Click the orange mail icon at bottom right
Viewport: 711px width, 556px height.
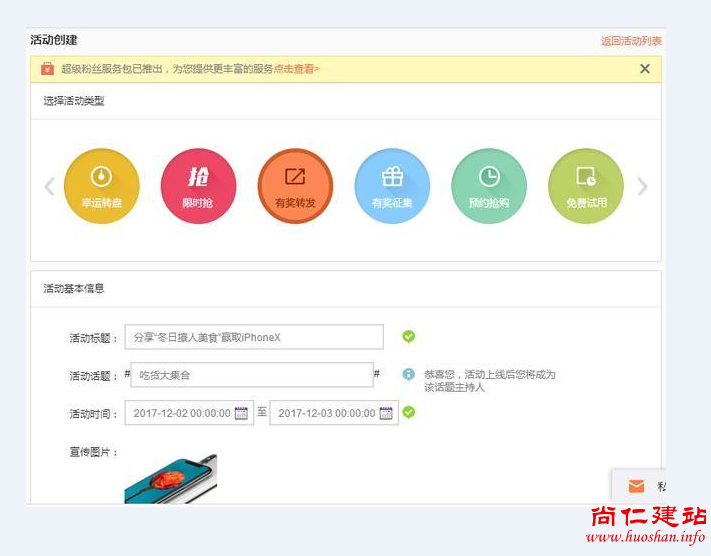[636, 486]
